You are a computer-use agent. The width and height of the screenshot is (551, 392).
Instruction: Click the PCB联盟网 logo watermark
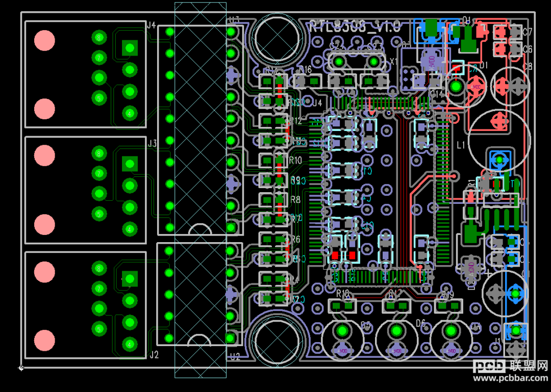click(510, 367)
